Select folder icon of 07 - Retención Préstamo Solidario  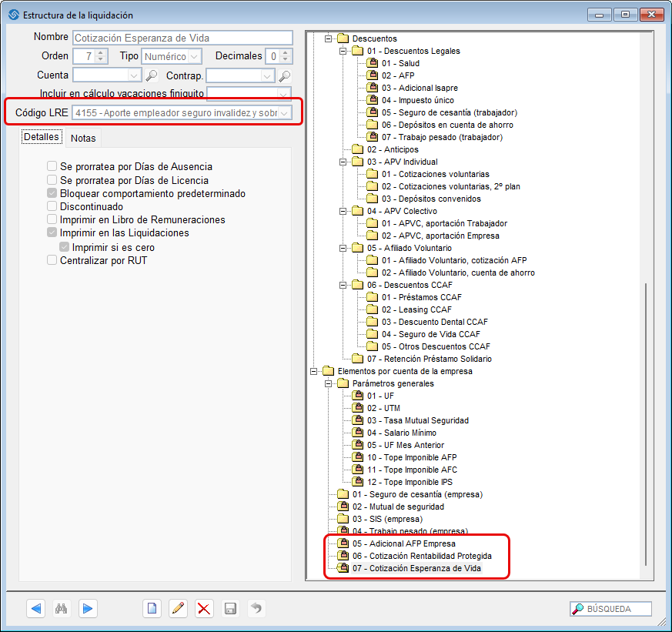(357, 359)
